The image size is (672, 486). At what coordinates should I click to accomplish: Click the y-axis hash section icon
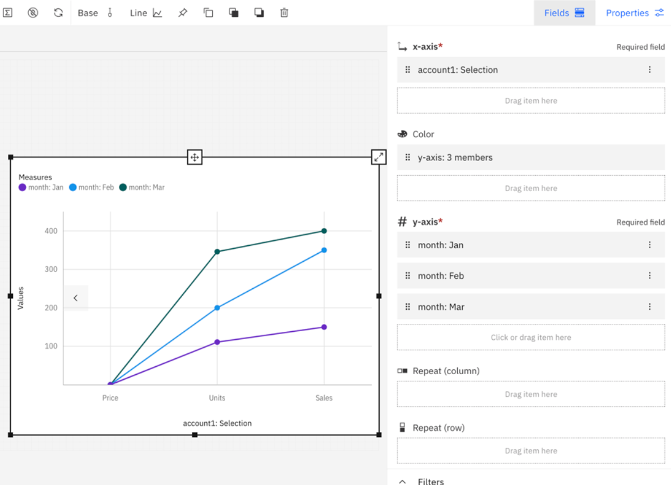click(x=402, y=222)
